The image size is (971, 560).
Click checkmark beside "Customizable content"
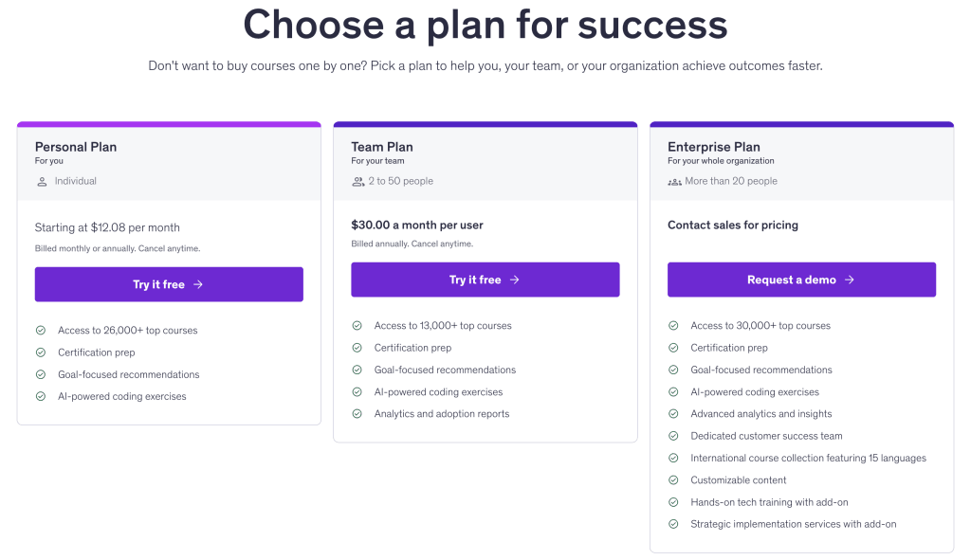coord(674,479)
